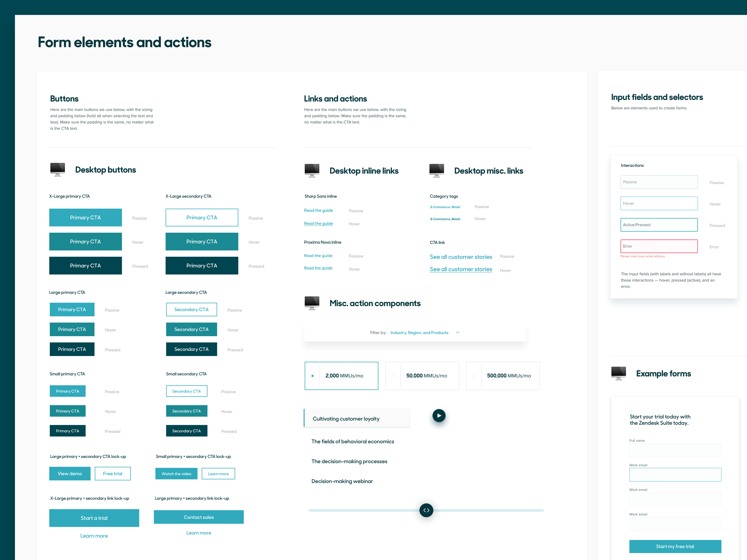The image size is (747, 560).
Task: Select the 2,000 MMUs/mo pricing option
Action: [x=341, y=375]
